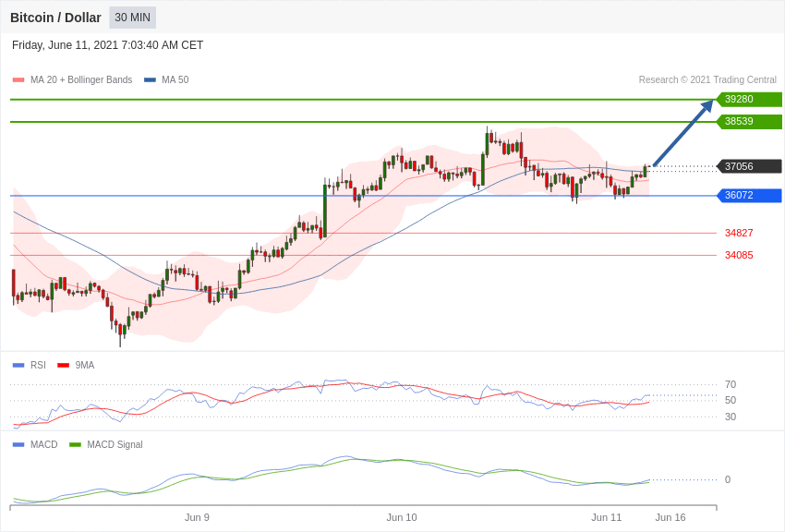Click the 30 MIN timeframe badge
785x532 pixels.
tap(133, 18)
